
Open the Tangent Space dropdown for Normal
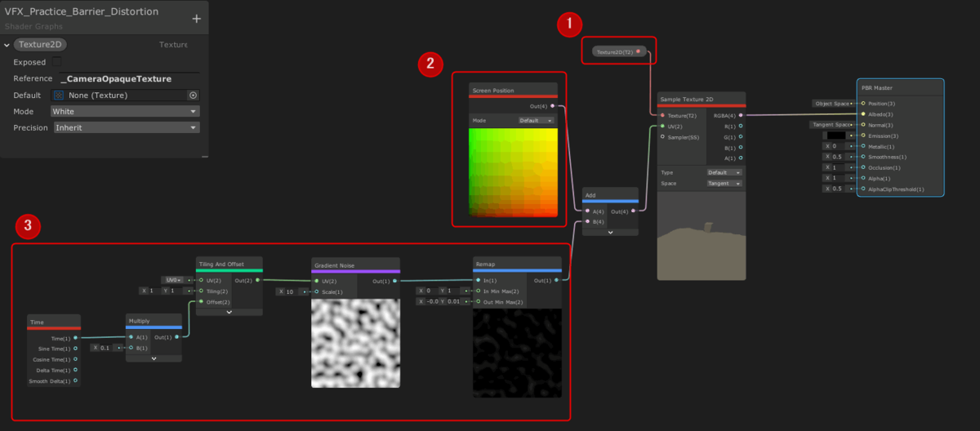point(832,125)
